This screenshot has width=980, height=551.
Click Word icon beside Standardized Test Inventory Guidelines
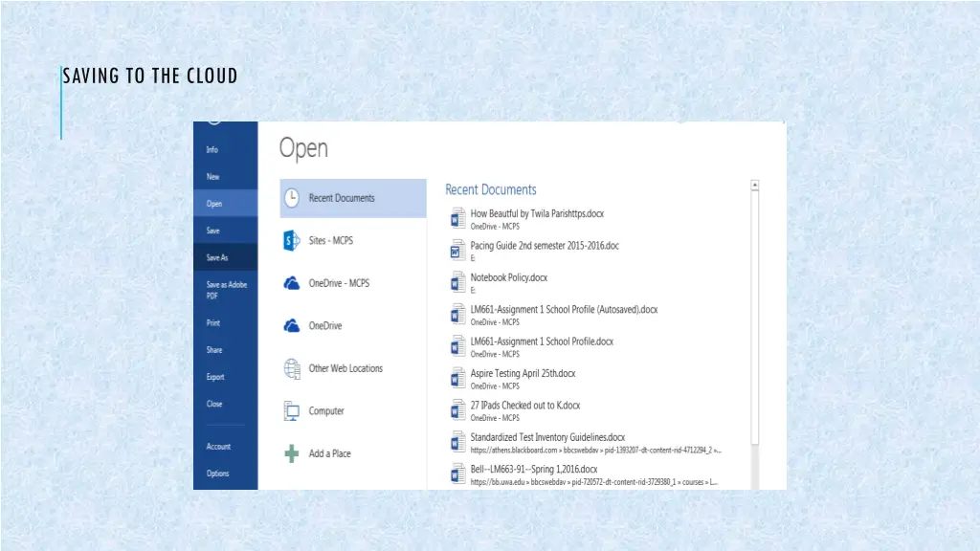click(x=458, y=442)
